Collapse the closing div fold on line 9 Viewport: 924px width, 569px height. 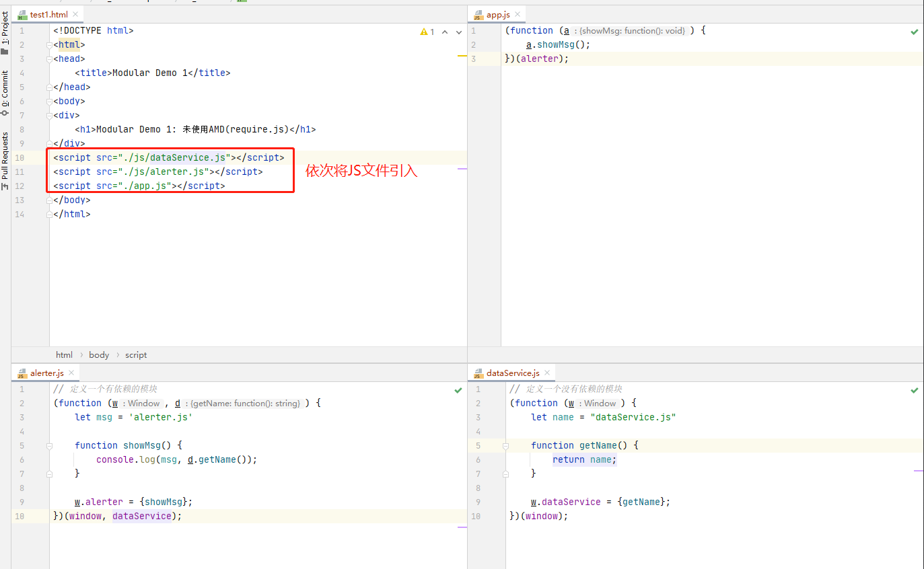(49, 144)
